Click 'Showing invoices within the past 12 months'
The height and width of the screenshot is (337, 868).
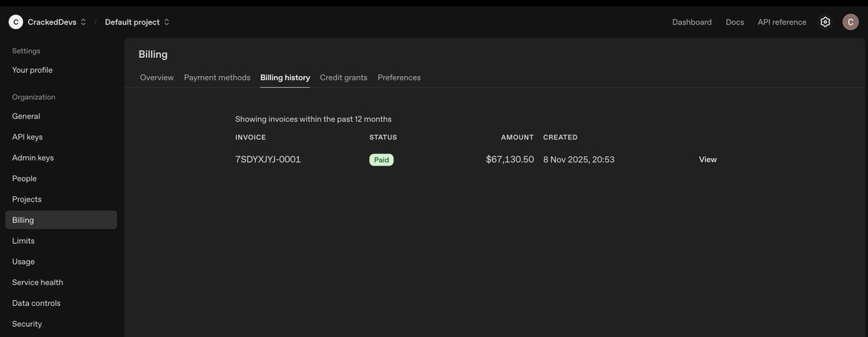tap(313, 119)
